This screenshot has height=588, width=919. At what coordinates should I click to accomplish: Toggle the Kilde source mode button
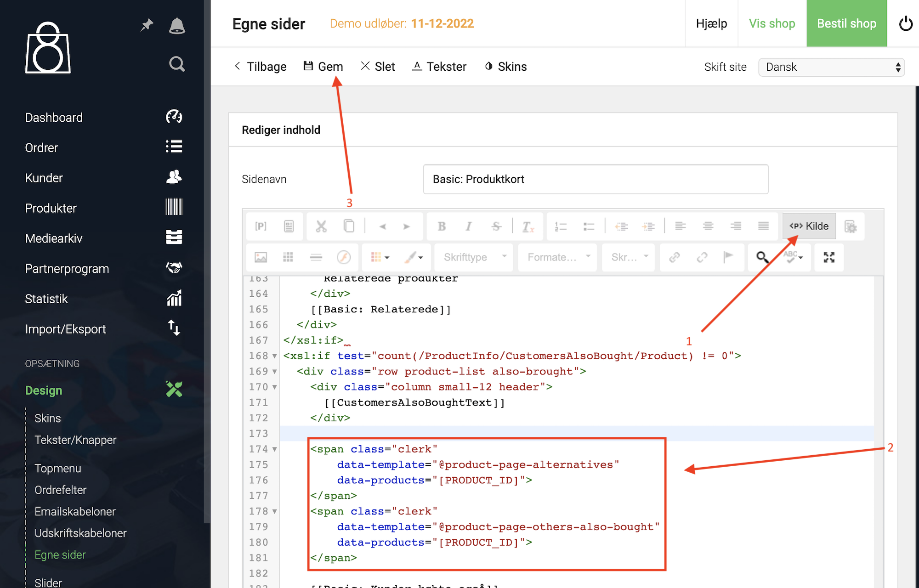pos(809,226)
